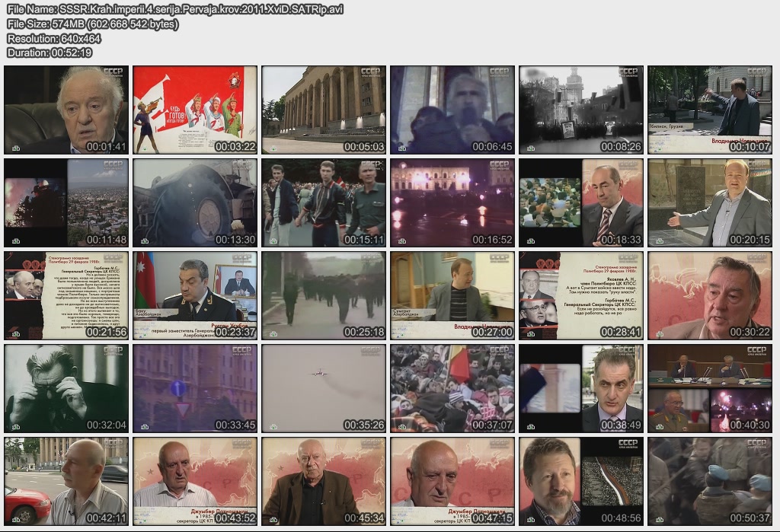
Task: Click the frame stamped 00:10:07
Action: pos(710,110)
